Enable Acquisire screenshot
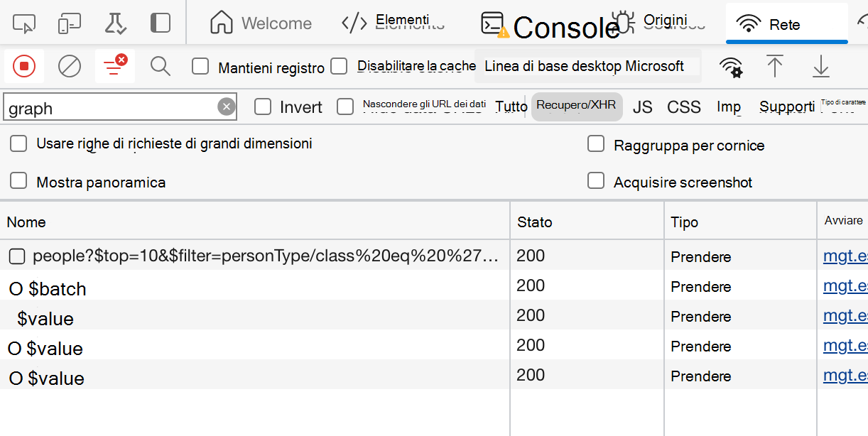 596,181
